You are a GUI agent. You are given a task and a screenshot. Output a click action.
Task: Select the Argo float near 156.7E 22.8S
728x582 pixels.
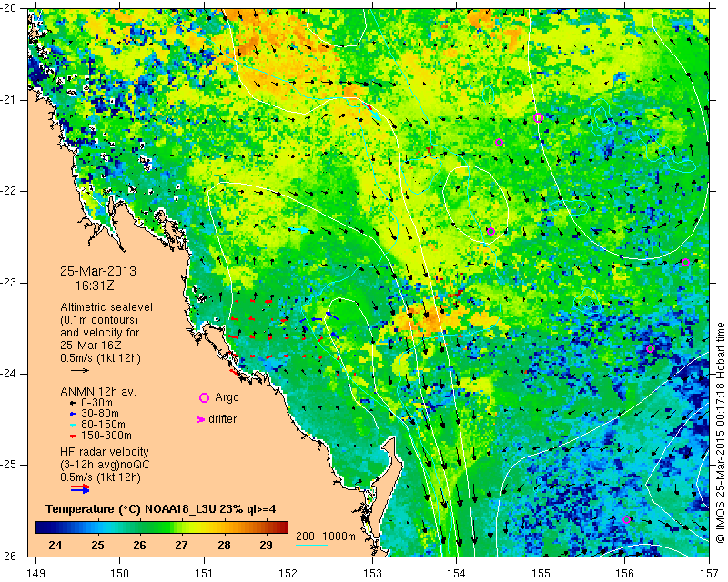[x=685, y=262]
